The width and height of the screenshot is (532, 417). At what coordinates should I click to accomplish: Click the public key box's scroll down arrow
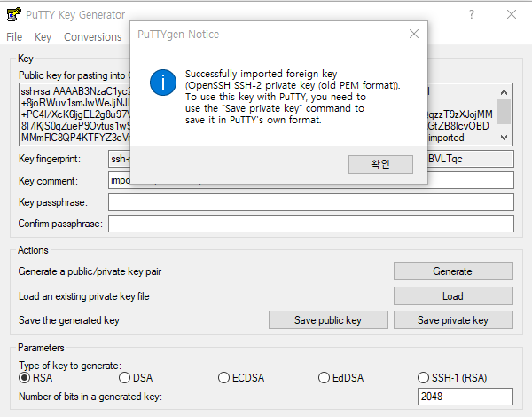504,138
